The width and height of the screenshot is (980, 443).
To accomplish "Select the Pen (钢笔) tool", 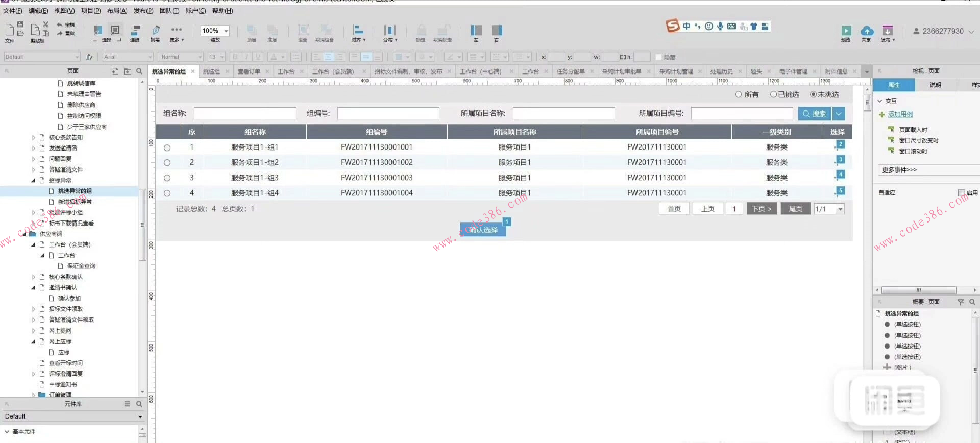I will [x=156, y=31].
